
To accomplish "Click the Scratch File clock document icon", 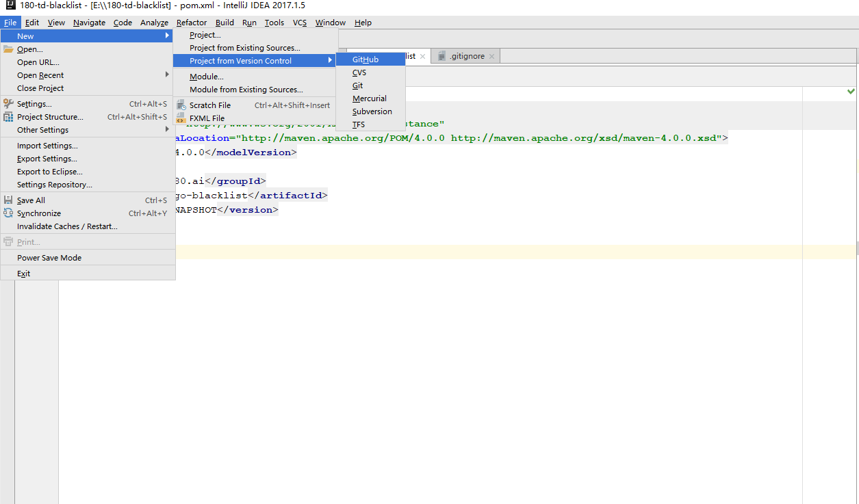I will coord(183,105).
